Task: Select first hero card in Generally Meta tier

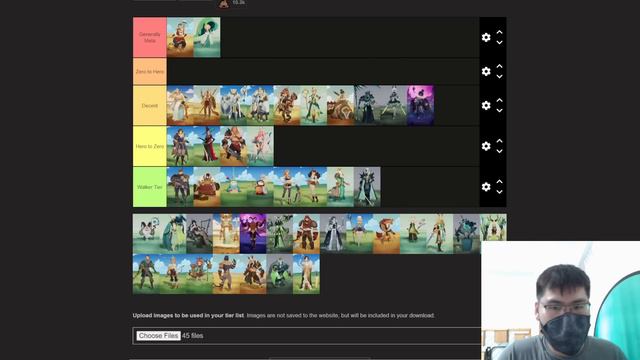Action: point(180,37)
